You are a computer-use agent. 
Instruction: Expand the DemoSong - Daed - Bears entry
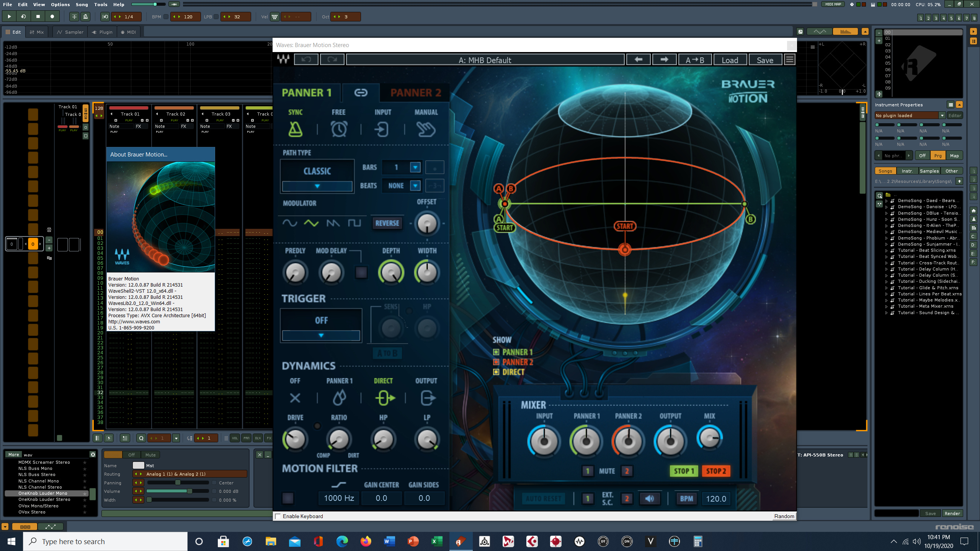(886, 201)
